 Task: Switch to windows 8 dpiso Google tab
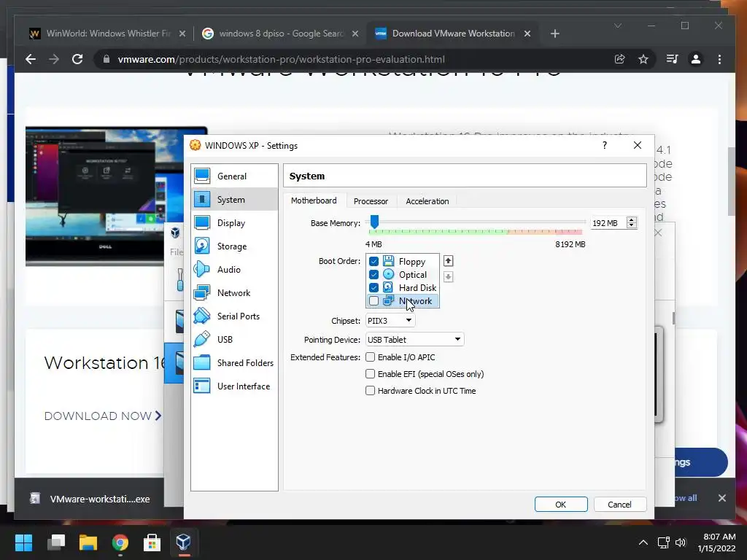[x=281, y=34]
